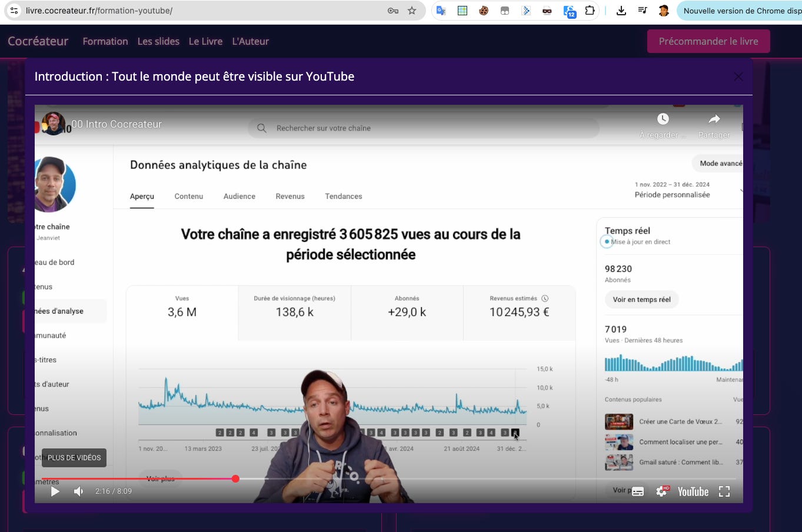
Task: Click PLUS DE VIDÉOS button
Action: click(x=74, y=458)
